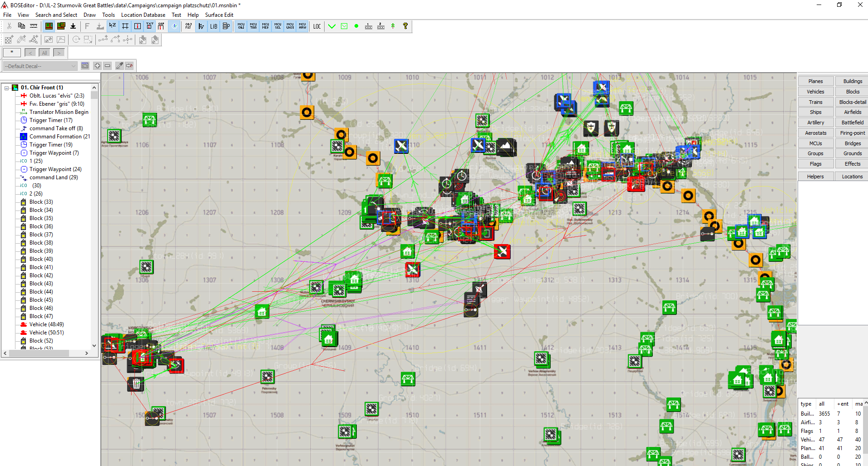Click the black download arrow toolbar icon
This screenshot has height=466, width=868.
pos(73,26)
